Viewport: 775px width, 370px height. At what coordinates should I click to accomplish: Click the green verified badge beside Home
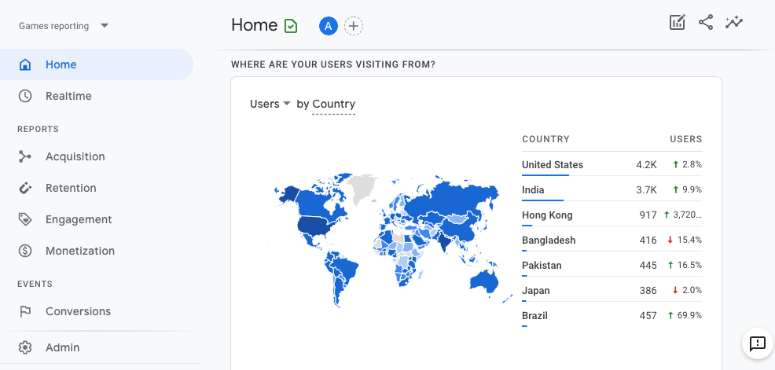point(291,26)
